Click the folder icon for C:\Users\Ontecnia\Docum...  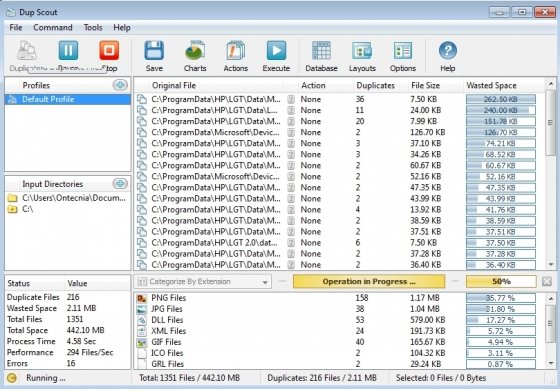click(x=12, y=198)
